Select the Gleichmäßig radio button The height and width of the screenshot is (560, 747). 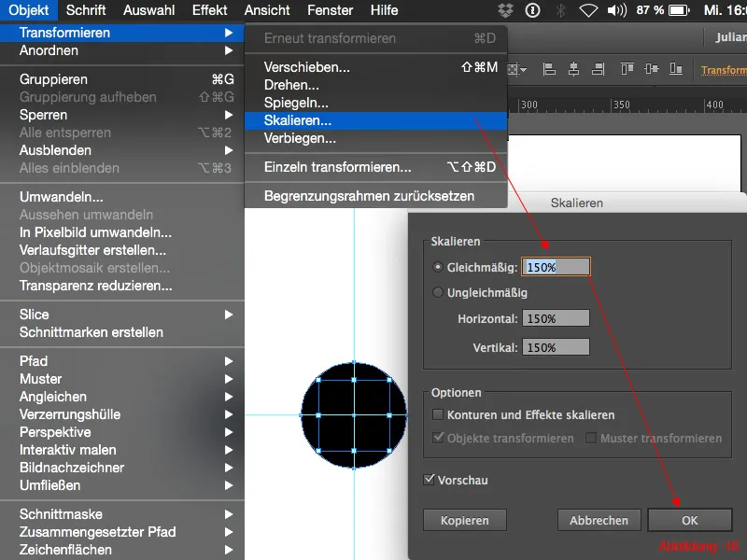[x=437, y=267]
